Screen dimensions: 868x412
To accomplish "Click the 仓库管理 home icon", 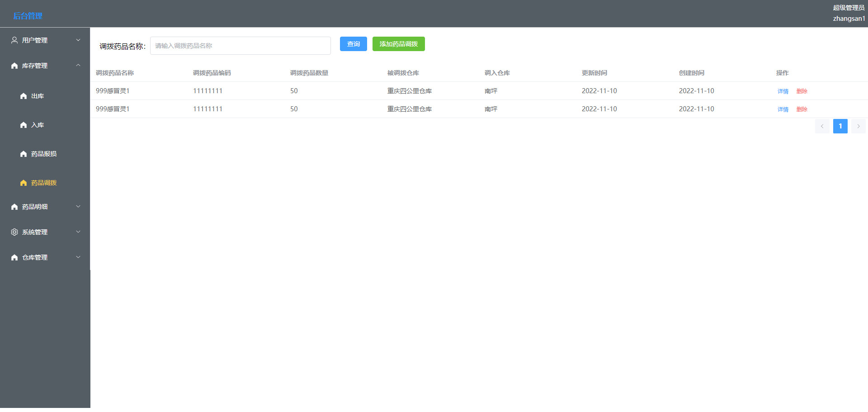I will 14,257.
